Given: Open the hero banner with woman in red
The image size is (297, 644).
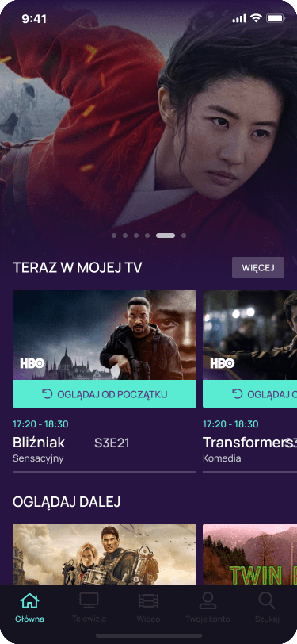Looking at the screenshot, I should pyautogui.click(x=148, y=119).
